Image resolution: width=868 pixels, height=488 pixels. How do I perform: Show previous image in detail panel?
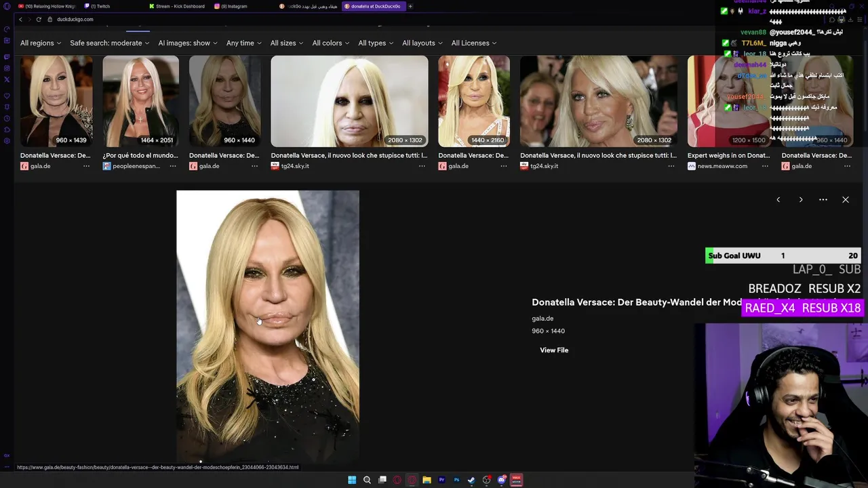(x=778, y=200)
